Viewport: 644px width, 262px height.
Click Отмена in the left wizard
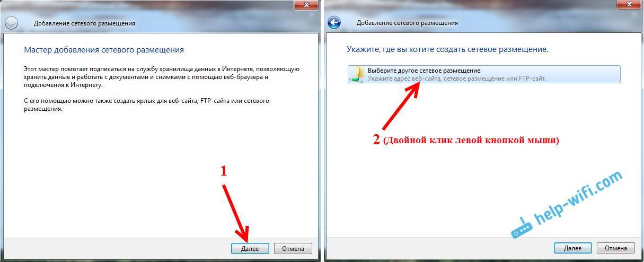(x=293, y=248)
